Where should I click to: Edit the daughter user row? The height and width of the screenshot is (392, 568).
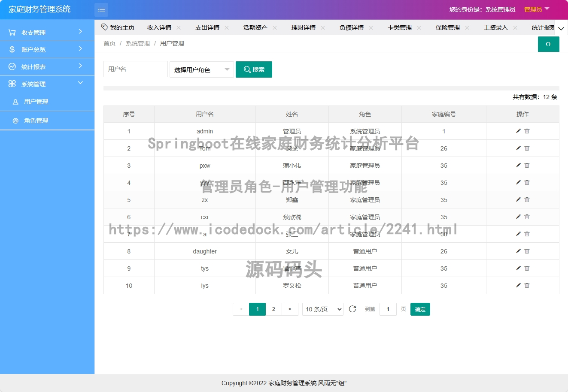[x=518, y=251]
